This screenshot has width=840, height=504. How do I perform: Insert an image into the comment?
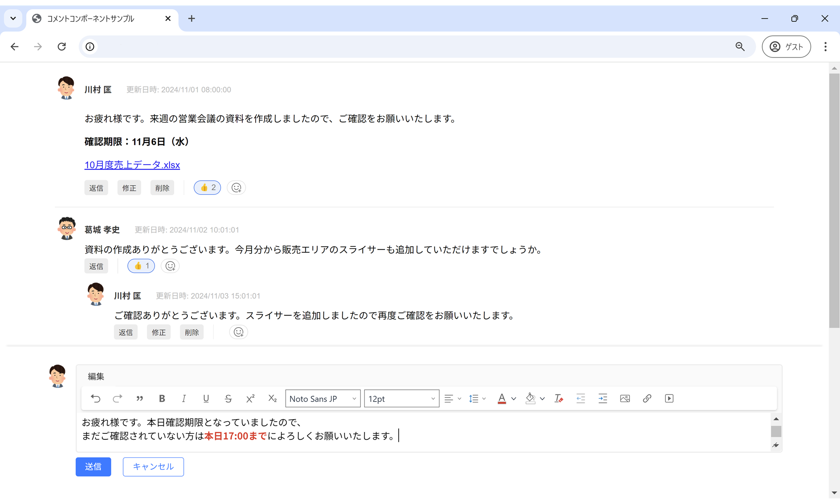pos(625,399)
